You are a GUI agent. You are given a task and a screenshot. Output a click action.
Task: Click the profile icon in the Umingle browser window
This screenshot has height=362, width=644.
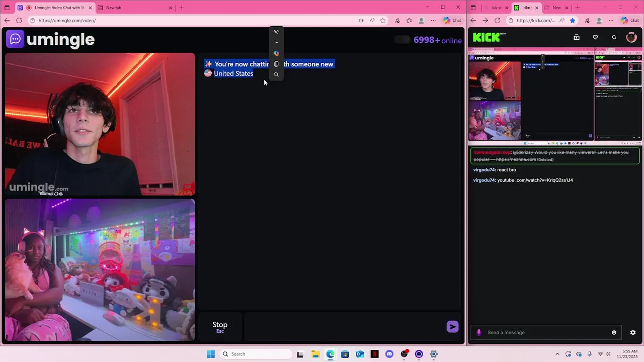[x=422, y=21]
